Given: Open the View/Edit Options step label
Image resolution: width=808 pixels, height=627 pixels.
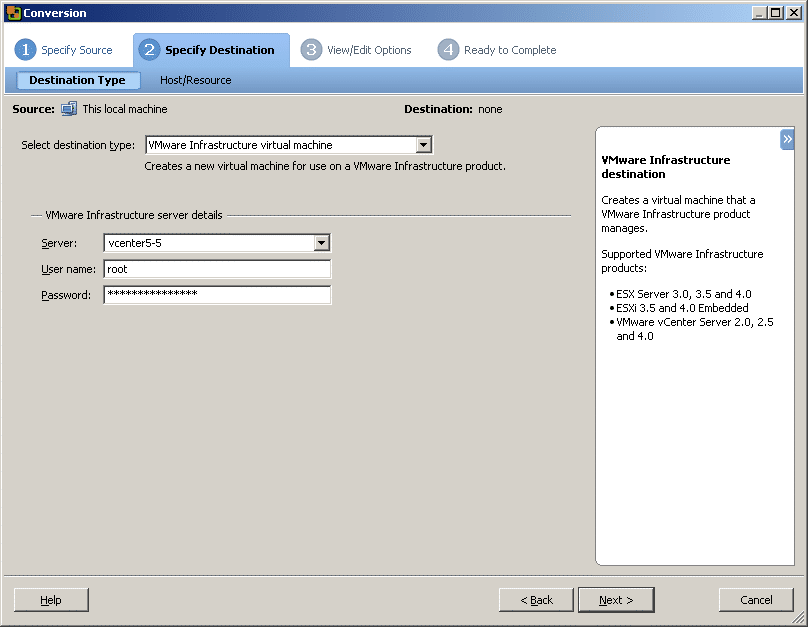Looking at the screenshot, I should pyautogui.click(x=369, y=50).
